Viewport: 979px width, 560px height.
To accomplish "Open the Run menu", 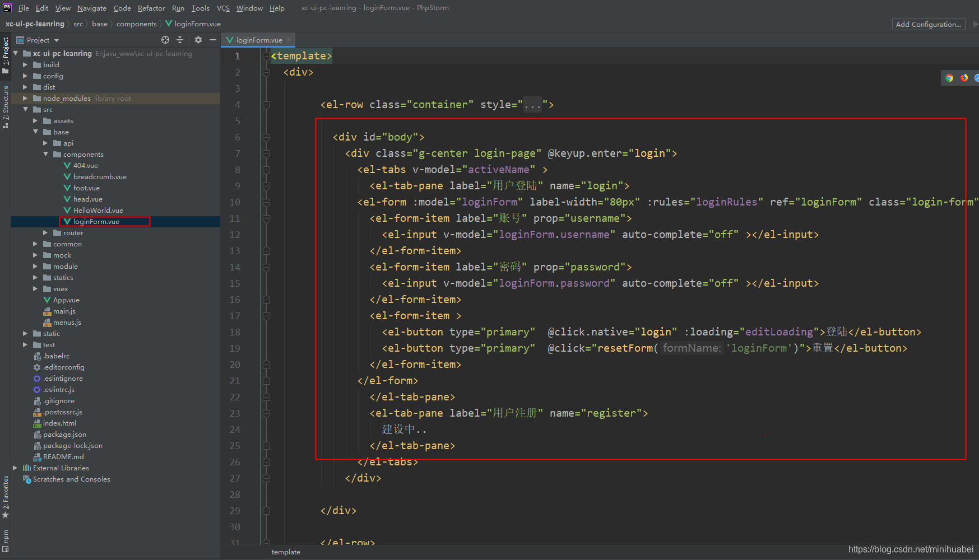I will pyautogui.click(x=178, y=8).
